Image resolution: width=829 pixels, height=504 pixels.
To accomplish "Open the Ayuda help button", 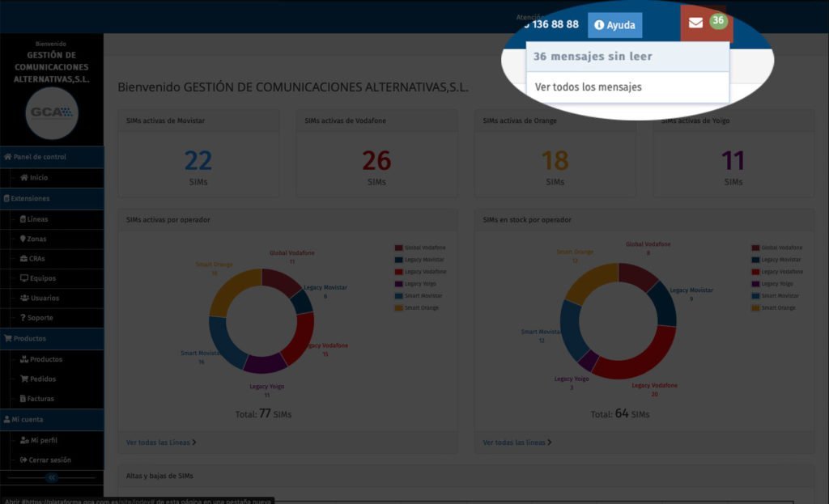I will click(615, 25).
